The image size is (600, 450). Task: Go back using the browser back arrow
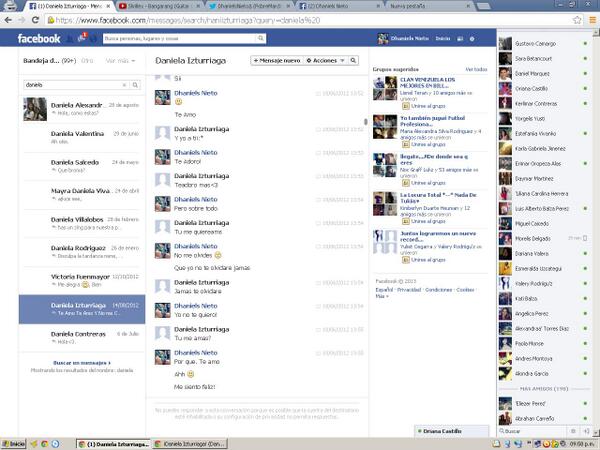[x=8, y=20]
